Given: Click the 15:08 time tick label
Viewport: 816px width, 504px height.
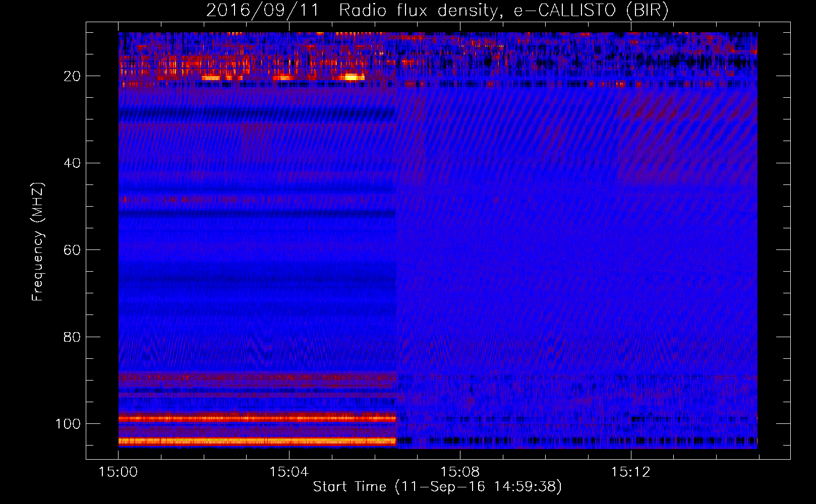Looking at the screenshot, I should tap(460, 472).
